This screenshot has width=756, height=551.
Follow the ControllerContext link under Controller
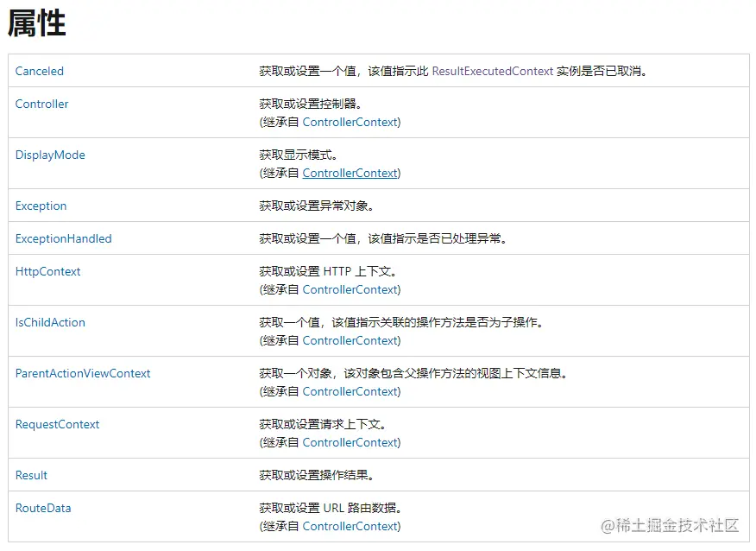[x=350, y=122]
